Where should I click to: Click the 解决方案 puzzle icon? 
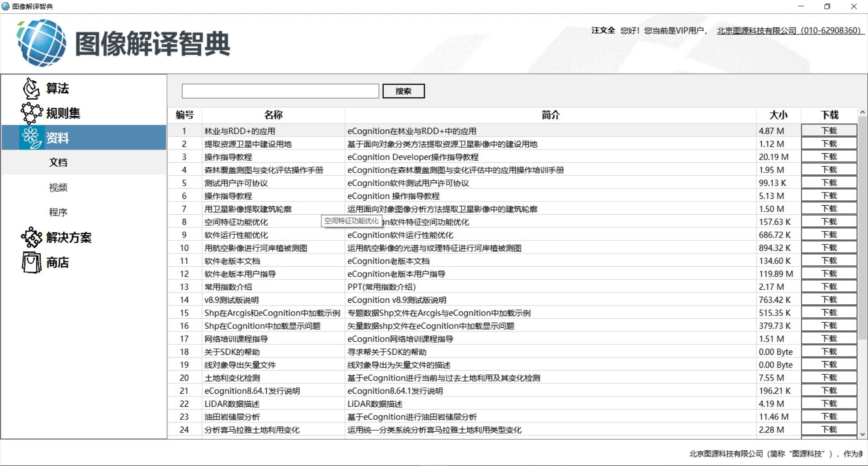click(31, 237)
